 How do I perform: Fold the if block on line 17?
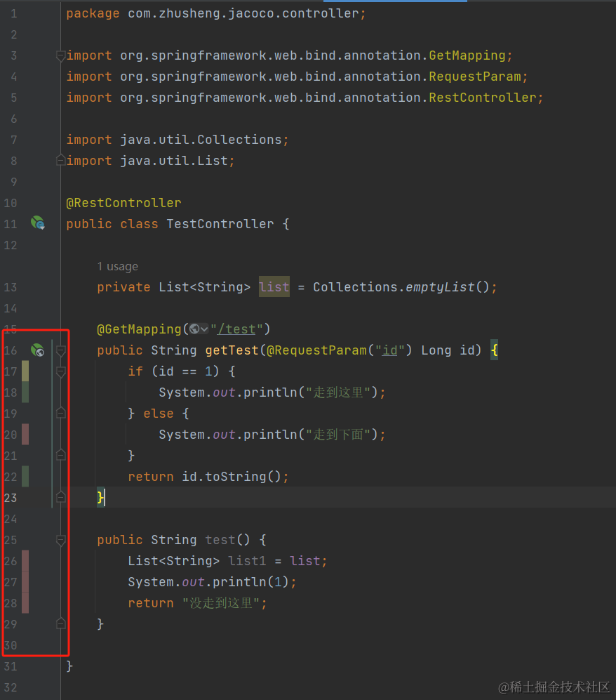click(x=61, y=372)
